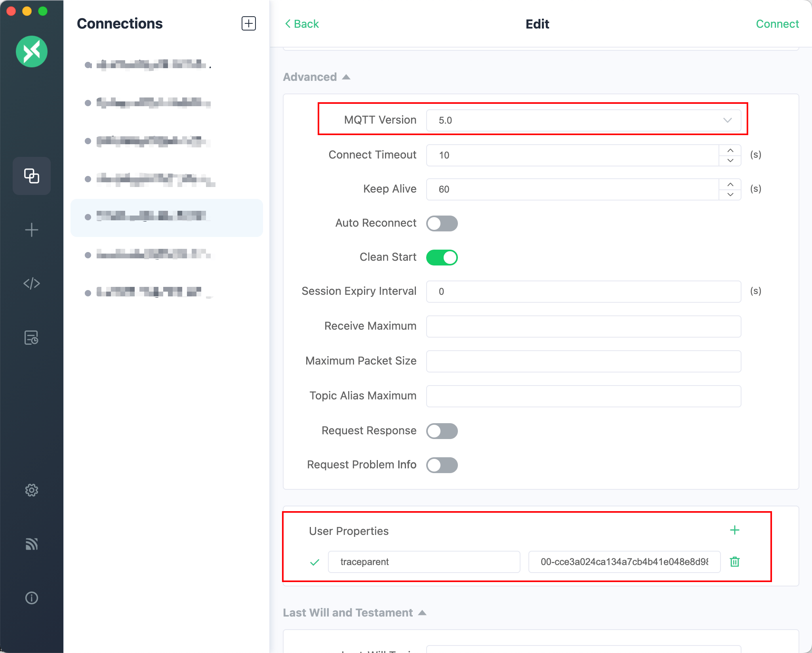This screenshot has height=653, width=812.
Task: Enable the Auto Reconnect switch
Action: (x=442, y=223)
